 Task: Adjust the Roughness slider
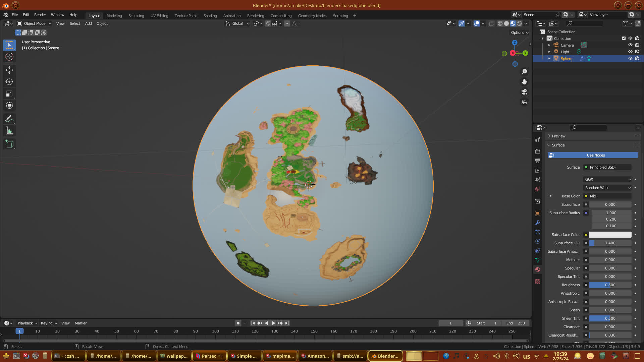[x=610, y=285]
